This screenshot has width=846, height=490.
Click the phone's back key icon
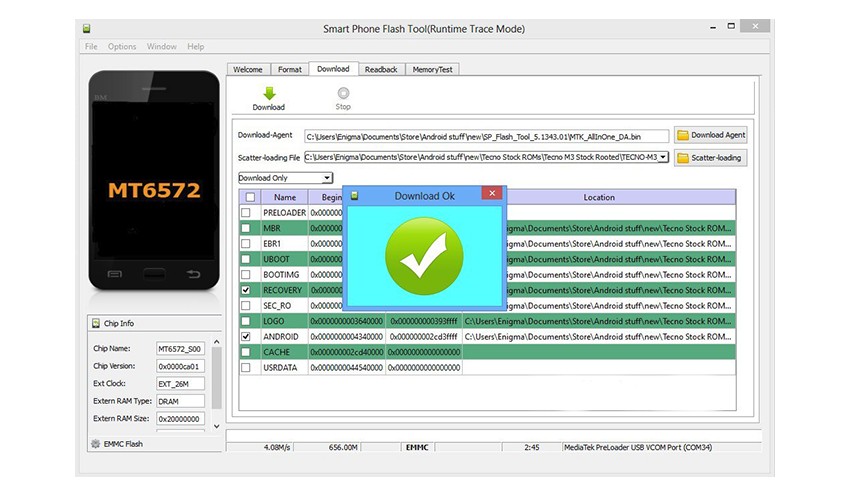pos(193,274)
